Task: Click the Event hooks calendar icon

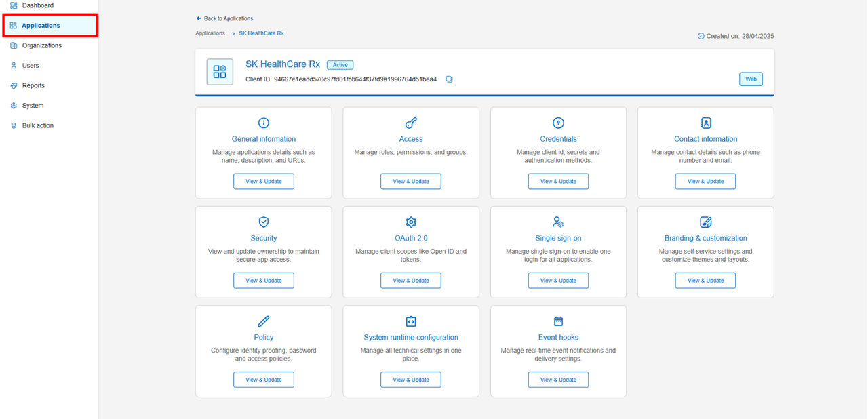Action: (558, 321)
